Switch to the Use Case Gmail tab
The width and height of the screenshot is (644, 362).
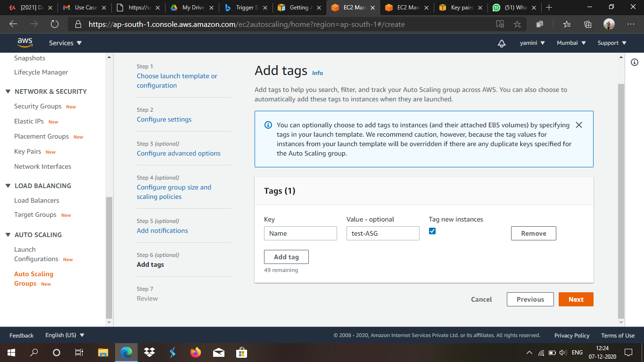pos(85,8)
